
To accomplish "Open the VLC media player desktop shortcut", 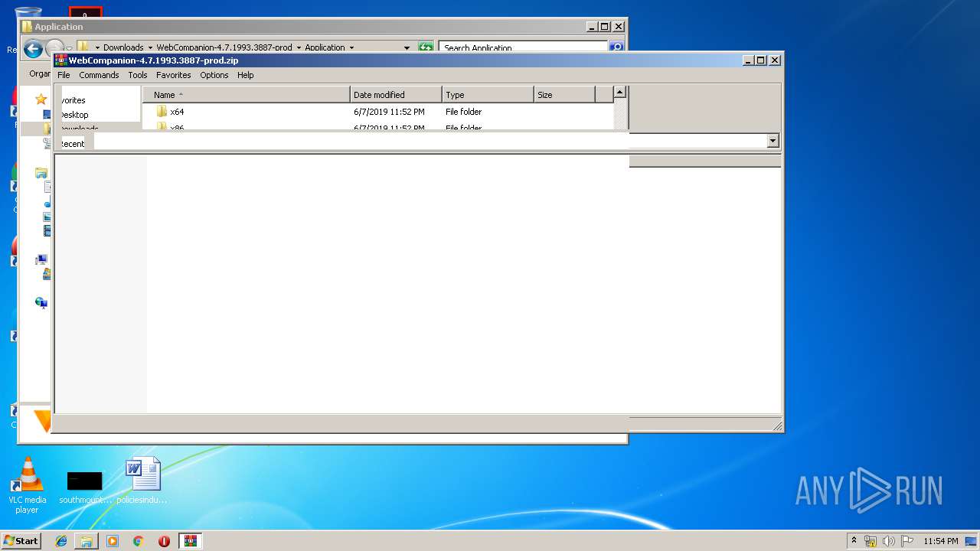I will click(28, 486).
